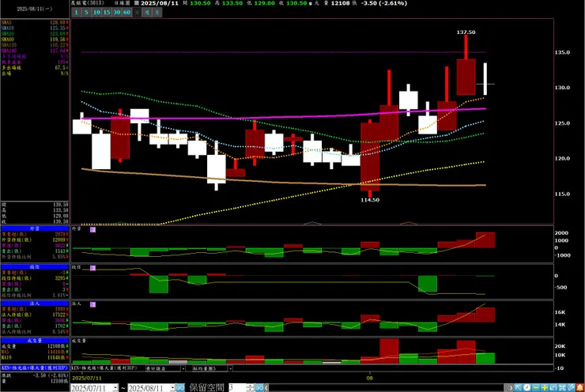Select the drawing pencil tool icon
Viewport: 585px width, 392px height.
point(572,388)
